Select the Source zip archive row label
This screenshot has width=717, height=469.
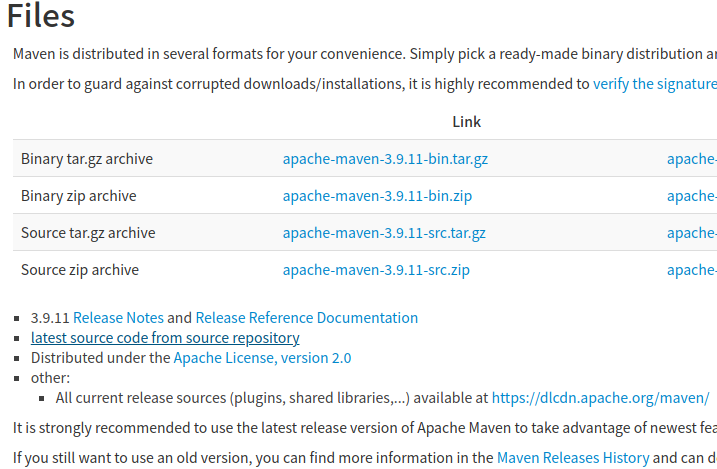[x=80, y=270]
